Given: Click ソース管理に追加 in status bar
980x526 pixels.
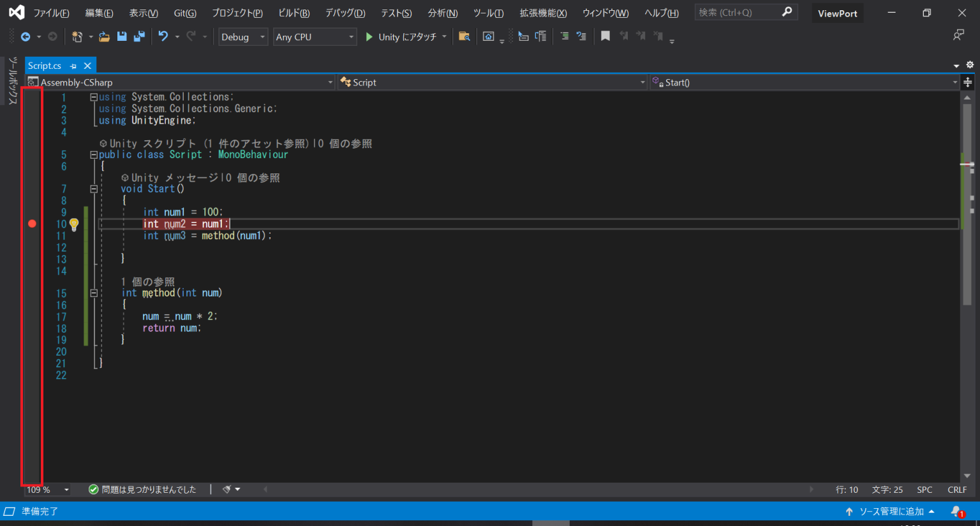Looking at the screenshot, I should 891,511.
